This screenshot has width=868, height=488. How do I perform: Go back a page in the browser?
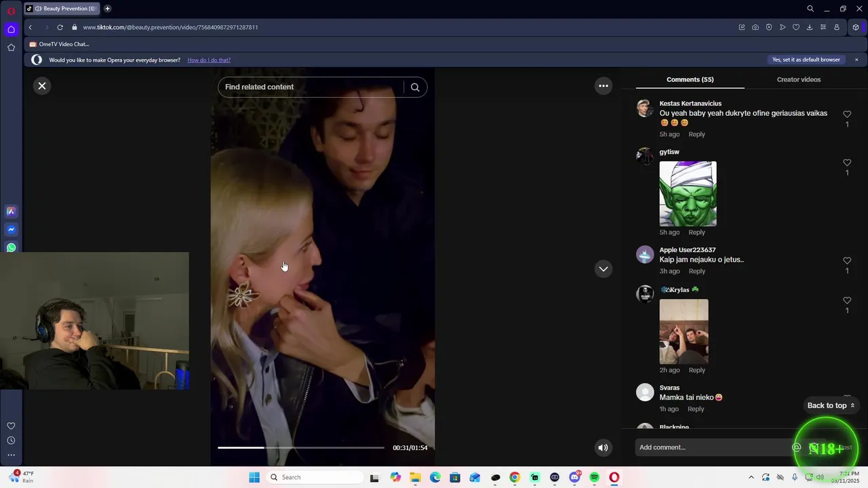pyautogui.click(x=30, y=27)
